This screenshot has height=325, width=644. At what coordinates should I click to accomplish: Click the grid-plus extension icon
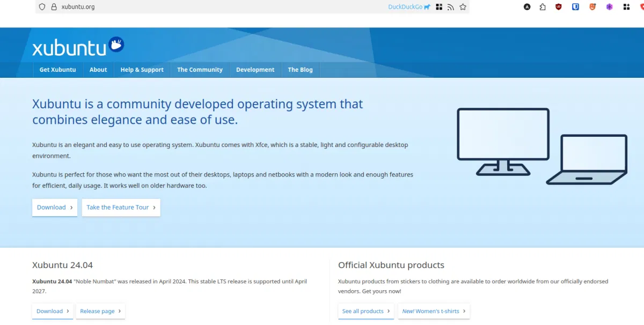[626, 7]
